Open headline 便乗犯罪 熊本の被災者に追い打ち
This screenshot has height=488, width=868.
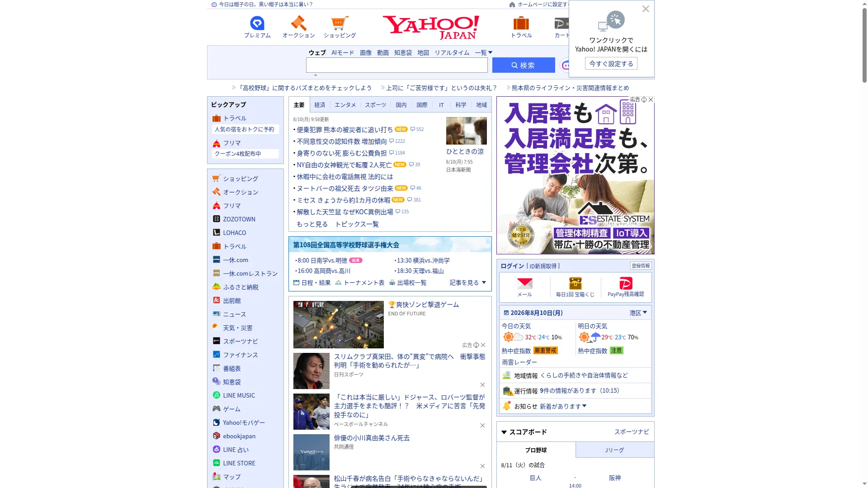(344, 130)
